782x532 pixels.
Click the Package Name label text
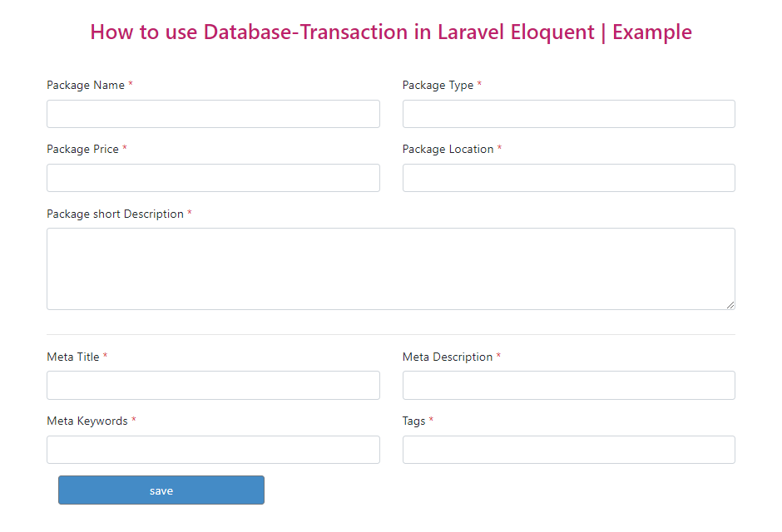(x=83, y=85)
